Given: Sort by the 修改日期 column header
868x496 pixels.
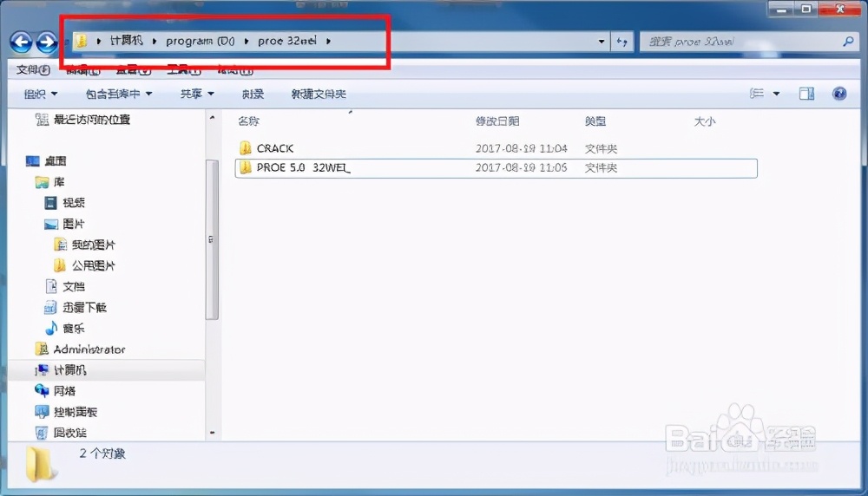Looking at the screenshot, I should 497,121.
